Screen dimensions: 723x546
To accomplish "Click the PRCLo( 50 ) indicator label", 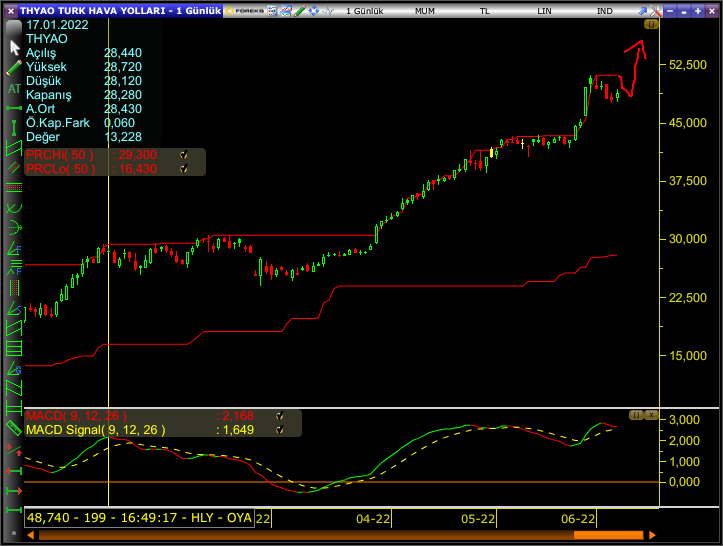I will (x=61, y=169).
